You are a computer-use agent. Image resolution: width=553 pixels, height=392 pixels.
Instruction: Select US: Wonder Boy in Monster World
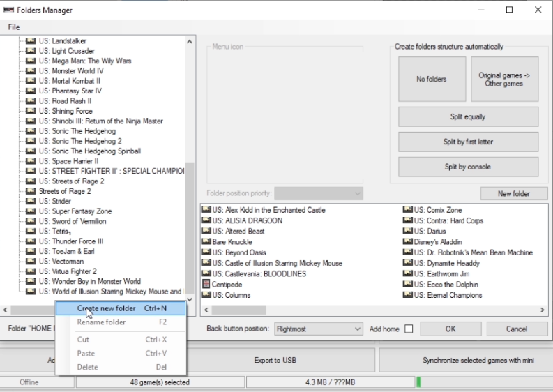90,281
